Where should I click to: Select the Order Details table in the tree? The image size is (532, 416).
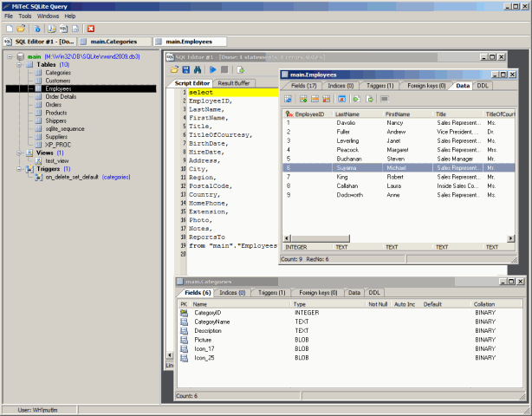(x=61, y=97)
